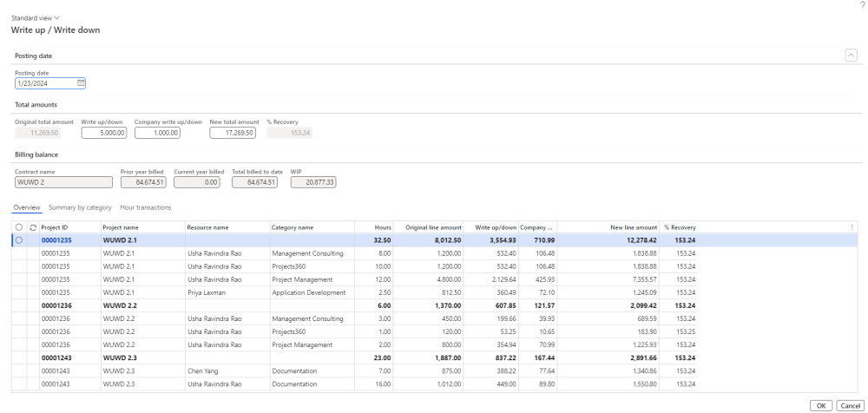
Task: Select the first WUWD 2.1 row marker
Action: click(x=19, y=240)
